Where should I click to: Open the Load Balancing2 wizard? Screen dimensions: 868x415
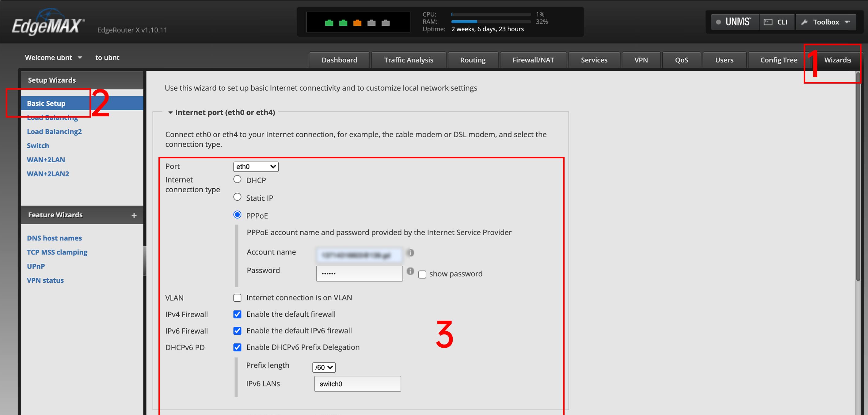[x=54, y=132]
